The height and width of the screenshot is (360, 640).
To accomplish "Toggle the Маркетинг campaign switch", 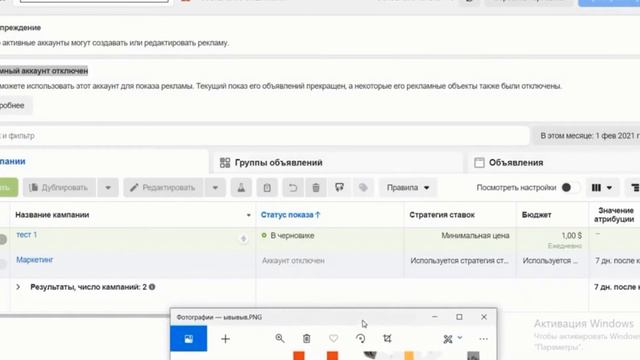I will 2,264.
